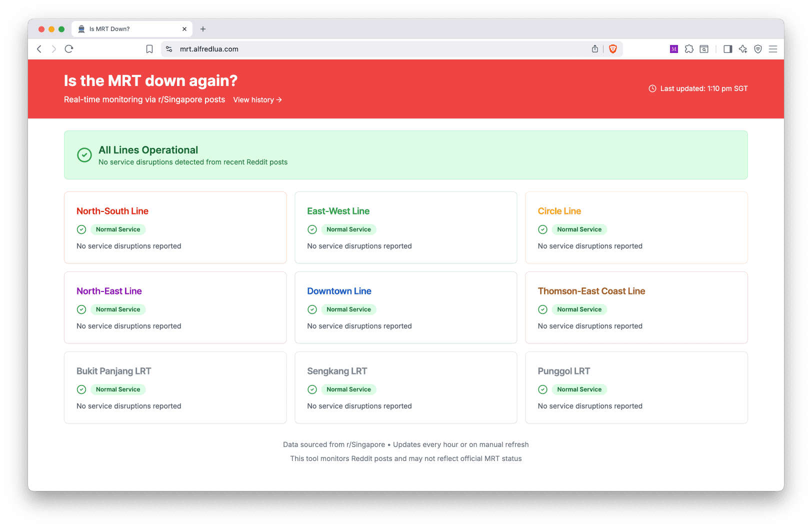Click the All Lines Operational checkmark icon
The height and width of the screenshot is (528, 812).
pos(84,155)
